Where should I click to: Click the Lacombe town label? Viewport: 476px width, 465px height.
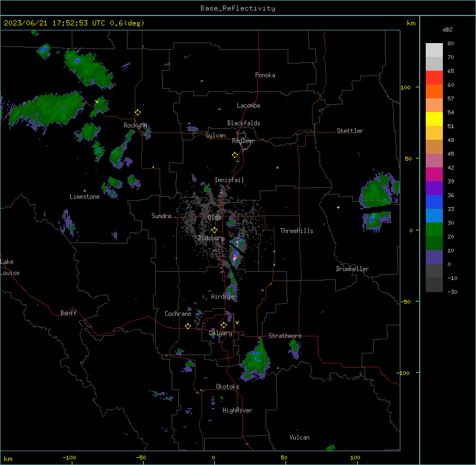pyautogui.click(x=248, y=105)
